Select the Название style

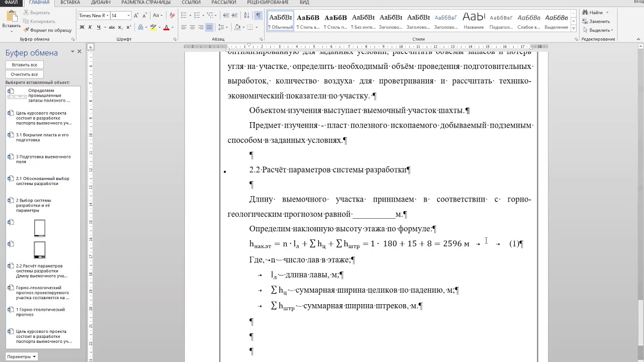click(473, 21)
